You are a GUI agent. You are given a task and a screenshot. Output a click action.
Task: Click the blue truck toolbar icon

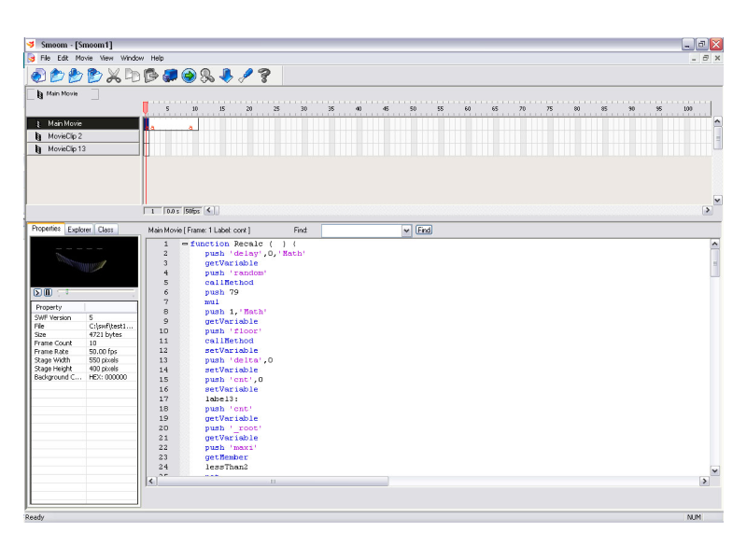170,76
